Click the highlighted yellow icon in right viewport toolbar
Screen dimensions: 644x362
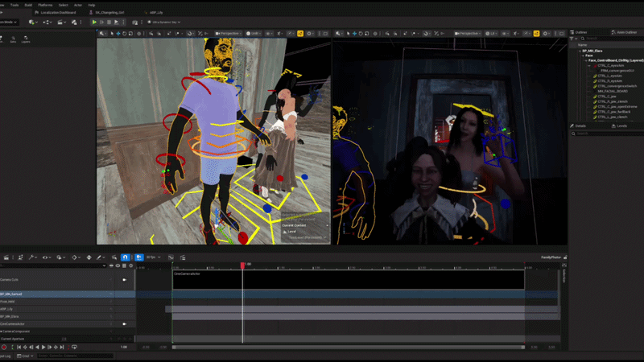536,34
